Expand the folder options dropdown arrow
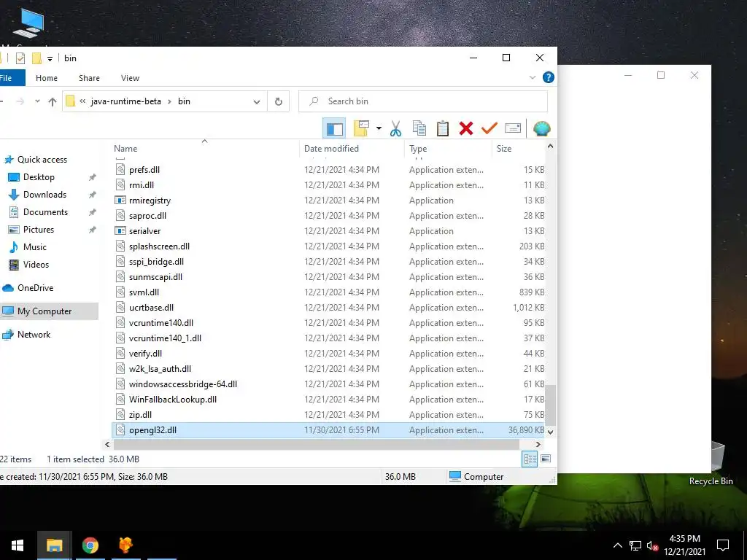Screen dimensions: 747x560 (379, 128)
